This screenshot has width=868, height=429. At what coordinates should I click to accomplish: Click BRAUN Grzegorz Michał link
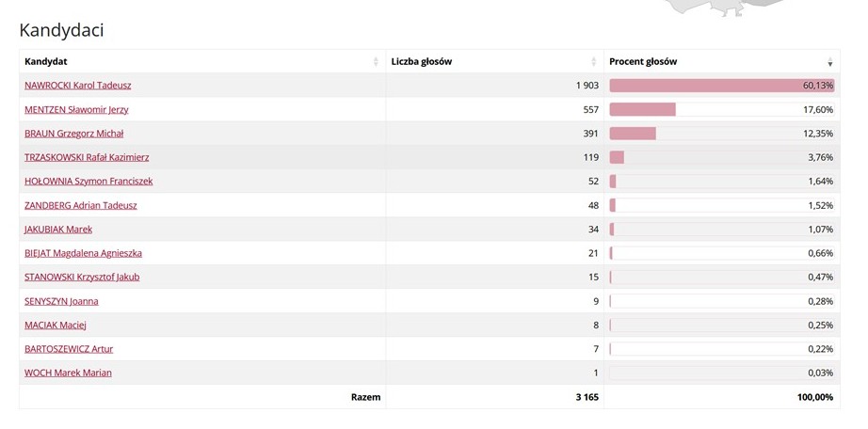tap(74, 134)
